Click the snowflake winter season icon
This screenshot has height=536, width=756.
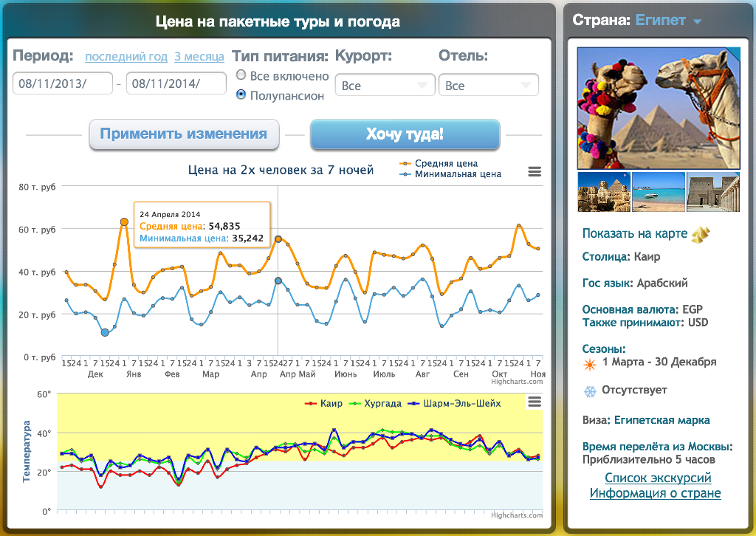(x=590, y=391)
